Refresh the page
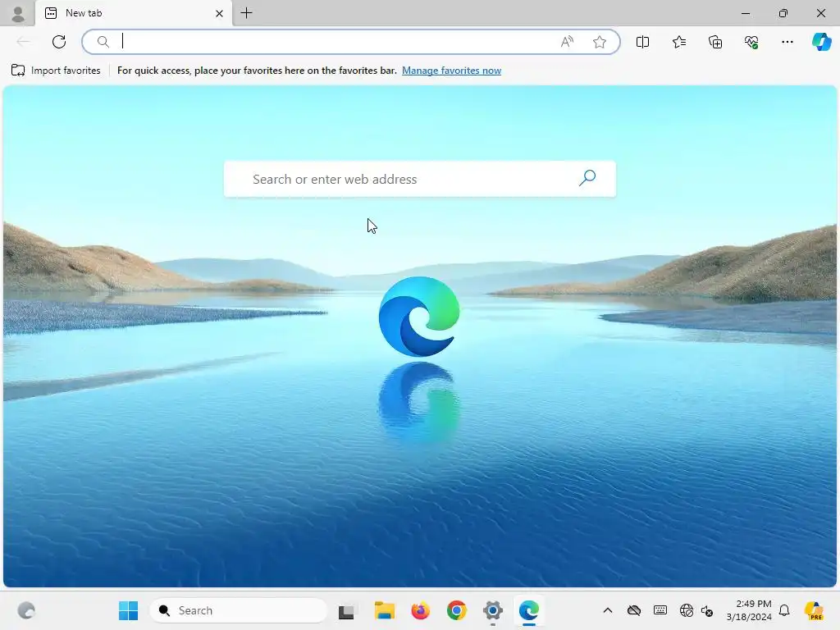Screen dimensions: 840x630 tap(59, 42)
